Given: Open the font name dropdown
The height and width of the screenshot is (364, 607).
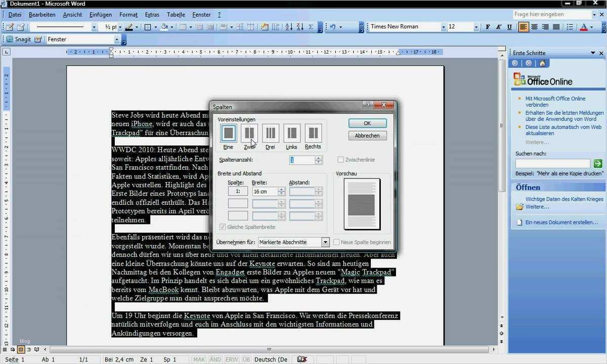Looking at the screenshot, I should [444, 26].
